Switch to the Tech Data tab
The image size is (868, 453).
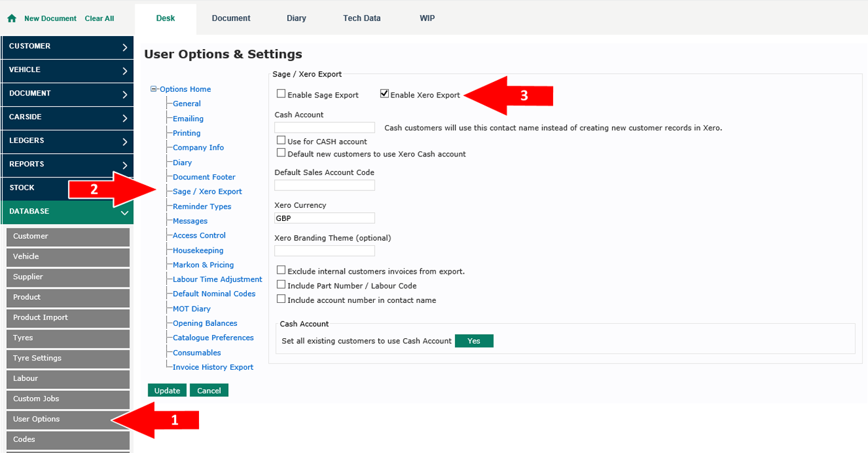click(361, 19)
